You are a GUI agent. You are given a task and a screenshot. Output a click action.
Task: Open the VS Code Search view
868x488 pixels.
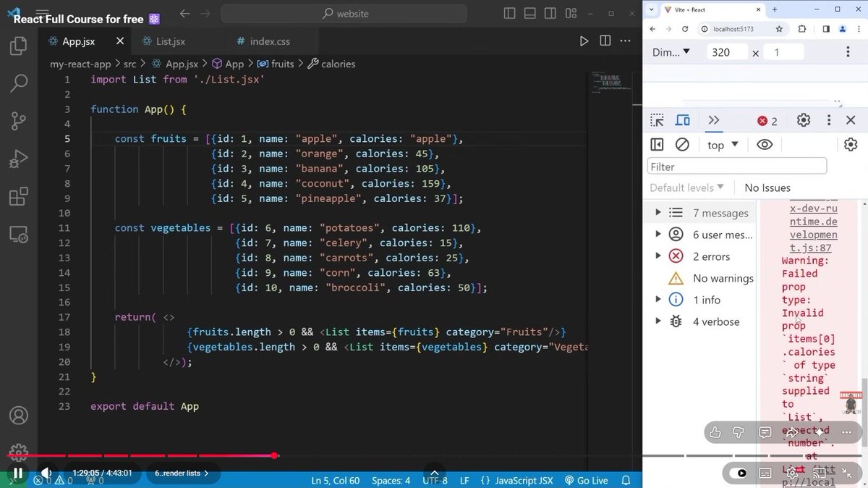coord(19,83)
